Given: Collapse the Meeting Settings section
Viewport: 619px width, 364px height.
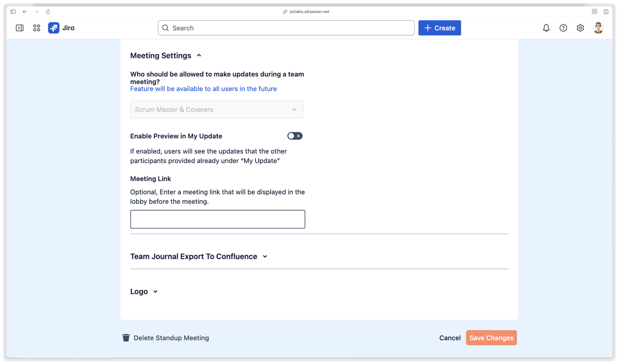Looking at the screenshot, I should (199, 56).
